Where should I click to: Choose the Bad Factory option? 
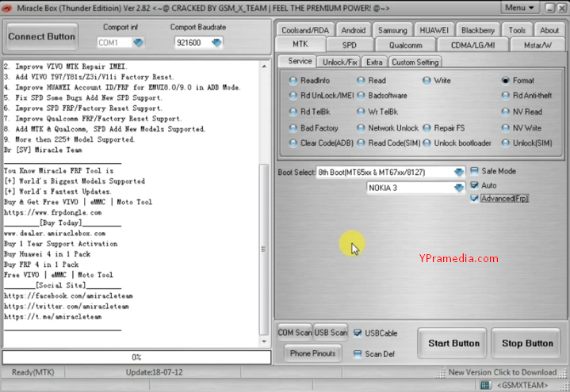[293, 128]
